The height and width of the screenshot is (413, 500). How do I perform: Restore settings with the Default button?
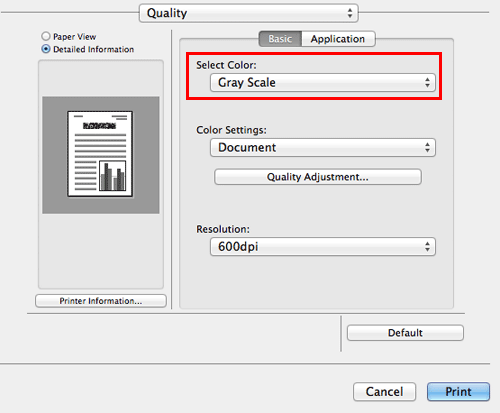click(x=405, y=333)
